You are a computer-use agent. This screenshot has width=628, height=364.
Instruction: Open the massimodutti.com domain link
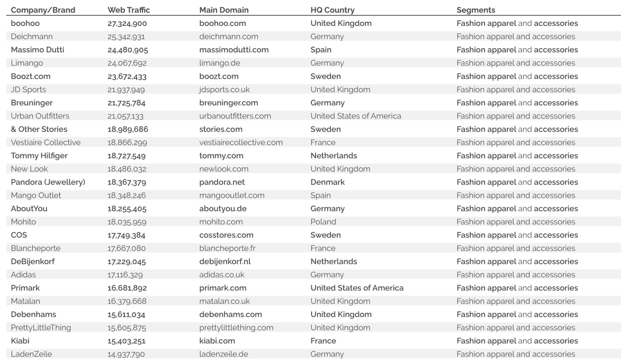(234, 50)
